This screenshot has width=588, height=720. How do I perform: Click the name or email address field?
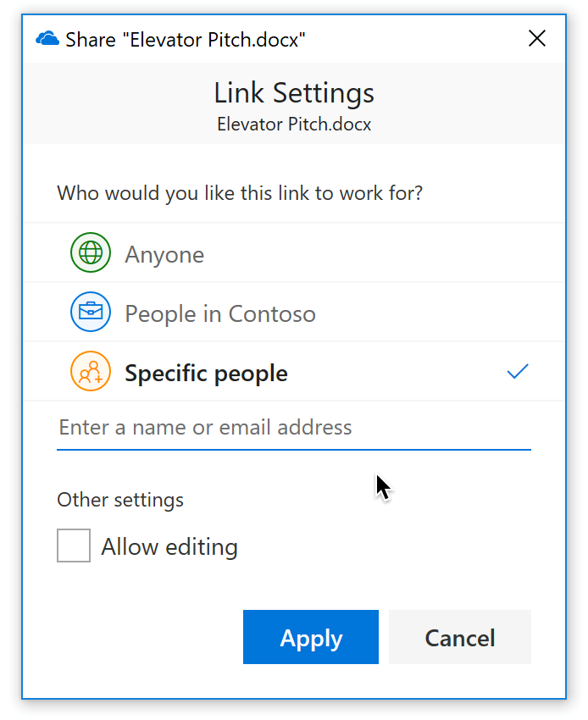coord(292,427)
